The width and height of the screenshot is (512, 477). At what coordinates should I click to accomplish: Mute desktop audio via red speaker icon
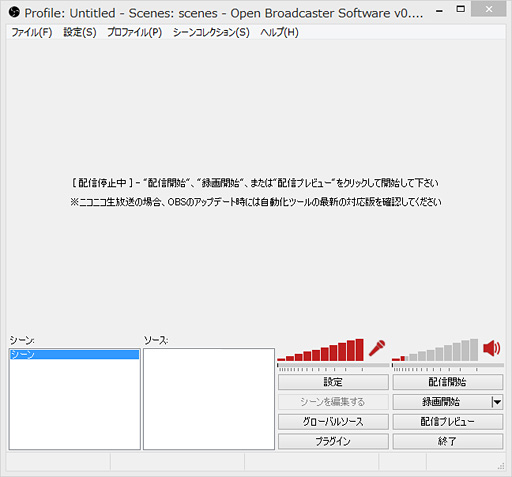tap(492, 348)
